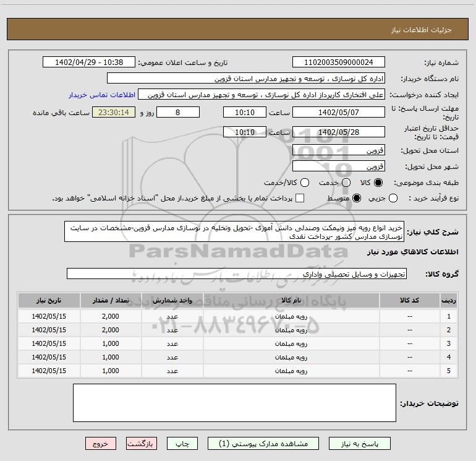Click the جزئیات اطلاعات نیاز header title
476x461 pixels.
[422, 30]
